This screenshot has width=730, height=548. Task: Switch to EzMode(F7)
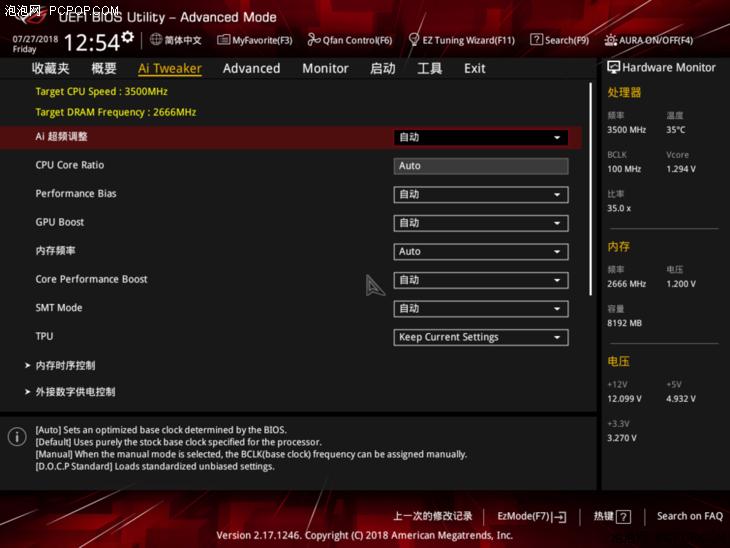coord(532,516)
